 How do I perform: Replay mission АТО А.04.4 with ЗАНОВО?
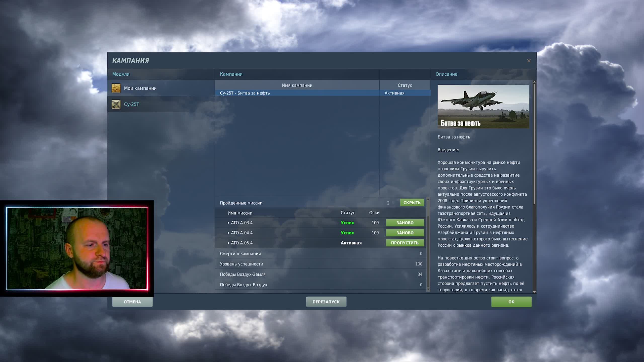click(x=405, y=233)
